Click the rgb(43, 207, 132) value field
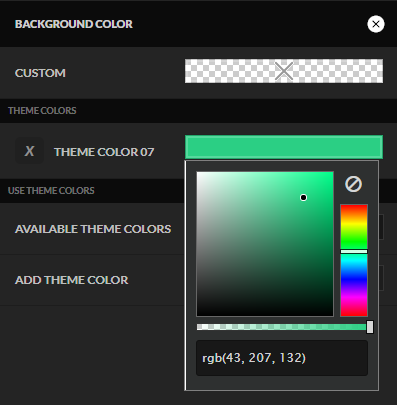This screenshot has width=397, height=405. [282, 358]
